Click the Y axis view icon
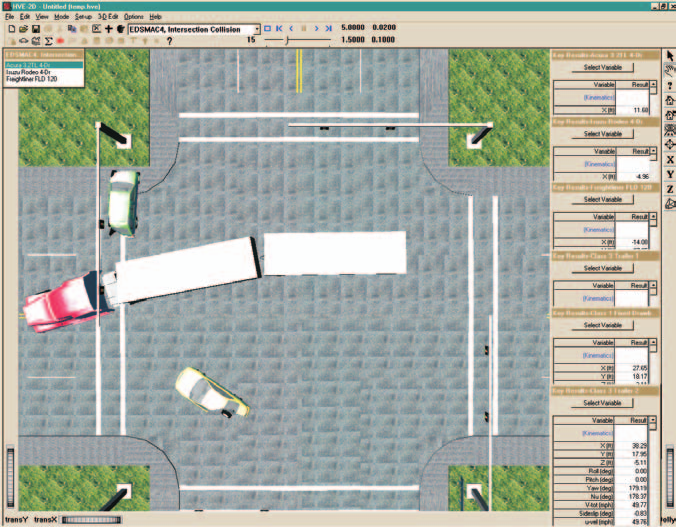Viewport: 676px width, 527px height. pyautogui.click(x=670, y=174)
